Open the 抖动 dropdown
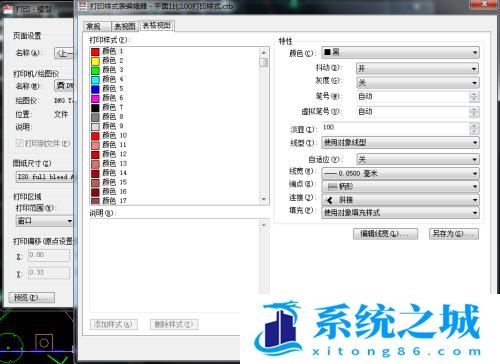The image size is (500, 364). (x=417, y=68)
